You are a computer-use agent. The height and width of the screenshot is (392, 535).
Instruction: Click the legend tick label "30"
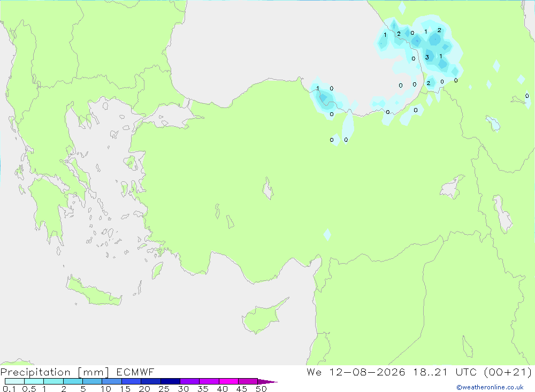coord(183,389)
